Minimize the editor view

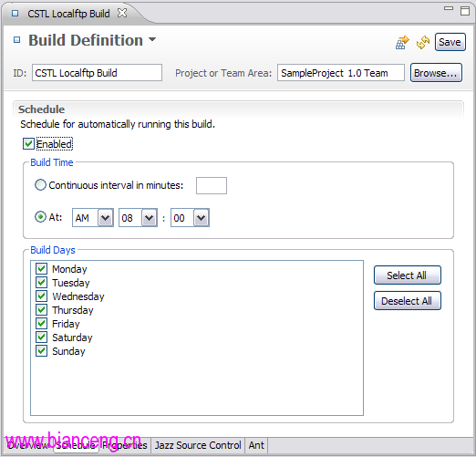449,8
